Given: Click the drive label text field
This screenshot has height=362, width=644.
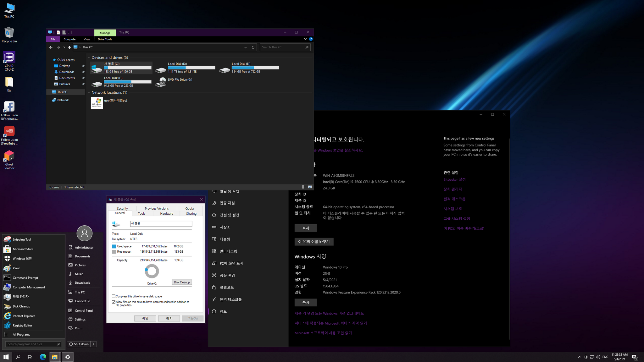Looking at the screenshot, I should click(161, 224).
